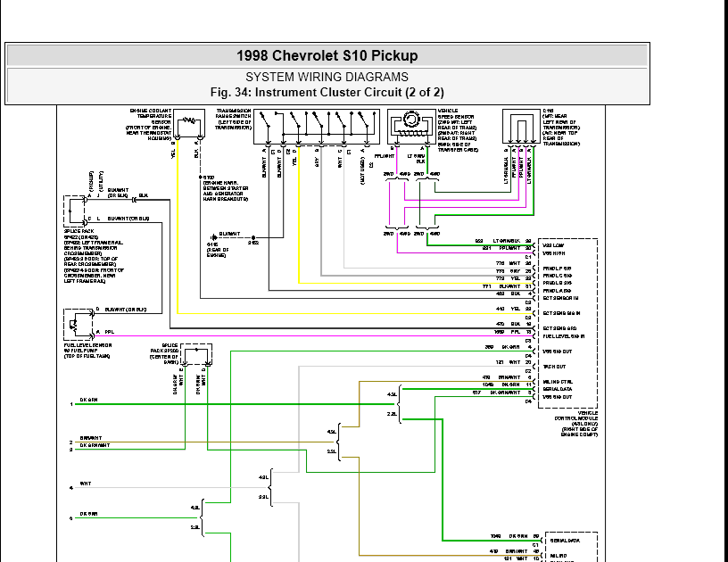Click the "VSS LOW" module pin label

553,245
